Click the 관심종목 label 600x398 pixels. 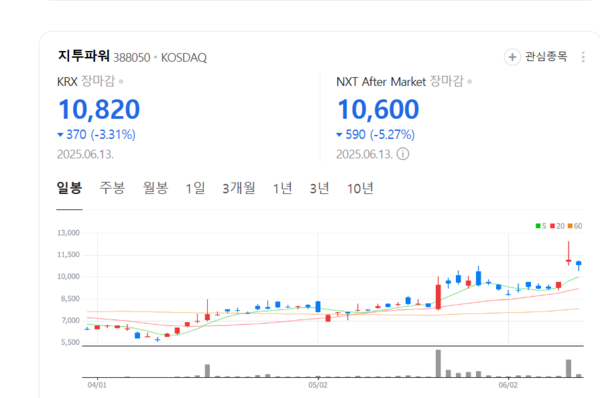pos(546,57)
